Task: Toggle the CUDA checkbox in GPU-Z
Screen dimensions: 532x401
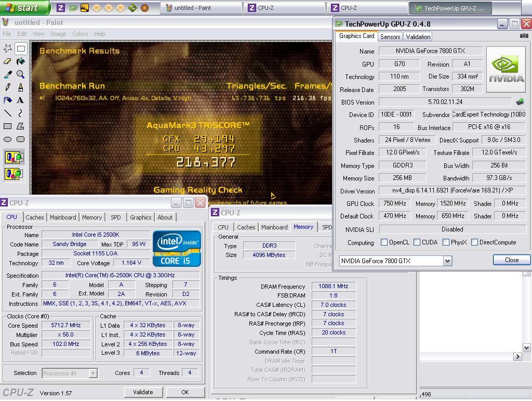Action: 417,242
